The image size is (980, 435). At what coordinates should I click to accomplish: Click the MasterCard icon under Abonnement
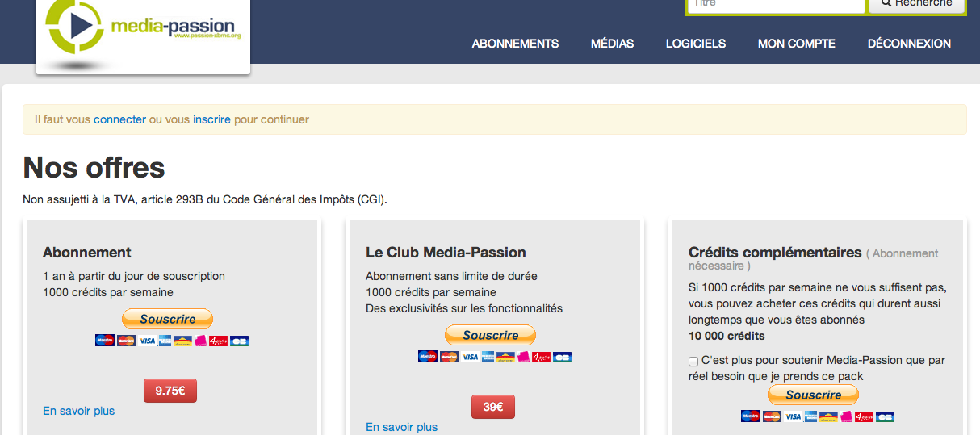click(x=125, y=341)
